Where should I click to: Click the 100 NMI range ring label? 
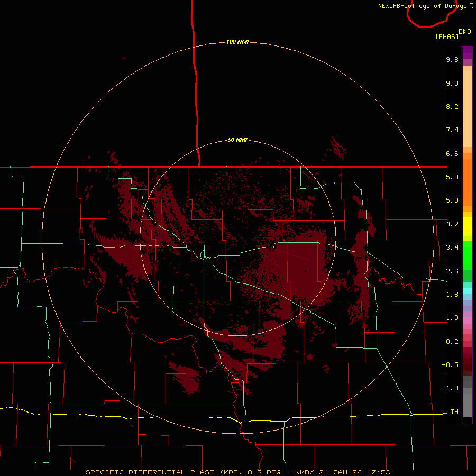pos(237,42)
